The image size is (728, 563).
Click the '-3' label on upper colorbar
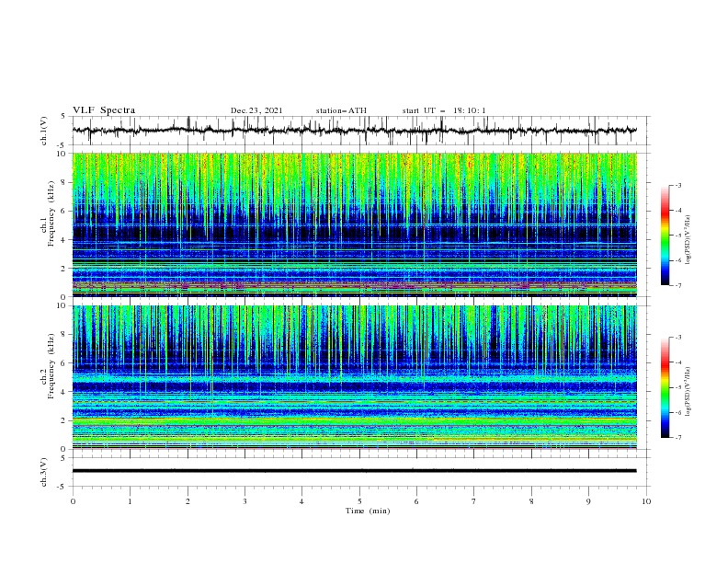pos(678,185)
